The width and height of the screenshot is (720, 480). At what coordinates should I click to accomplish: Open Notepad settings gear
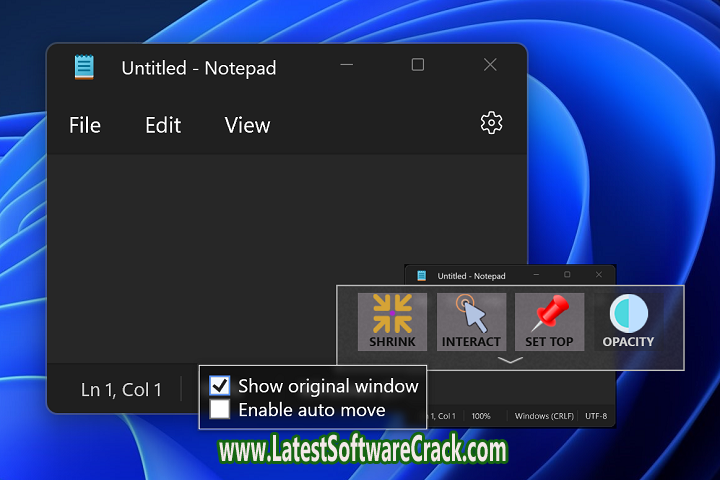click(x=491, y=123)
